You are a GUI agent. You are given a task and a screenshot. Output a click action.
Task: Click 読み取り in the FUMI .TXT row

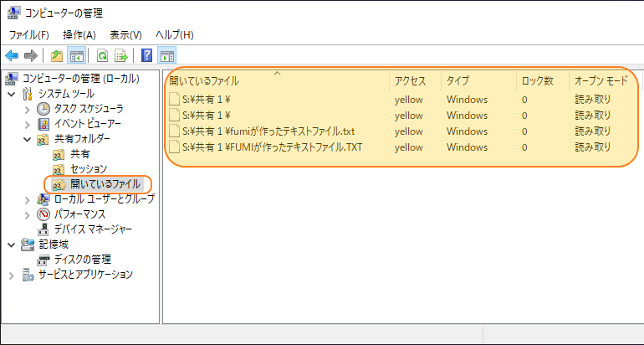593,147
